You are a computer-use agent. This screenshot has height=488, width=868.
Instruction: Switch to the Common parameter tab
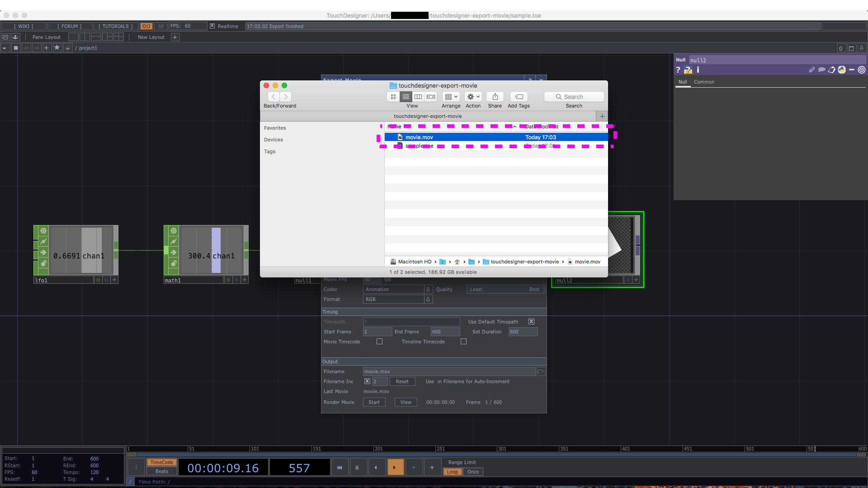[x=704, y=82]
